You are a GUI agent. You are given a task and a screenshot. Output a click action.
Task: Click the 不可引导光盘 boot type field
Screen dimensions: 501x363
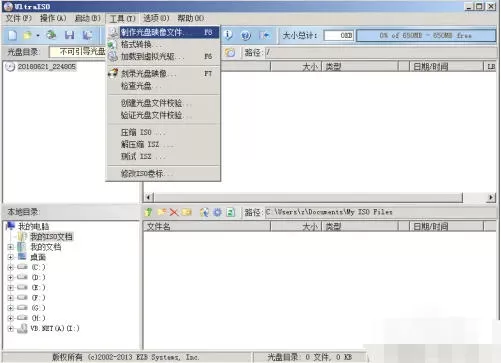(x=78, y=52)
